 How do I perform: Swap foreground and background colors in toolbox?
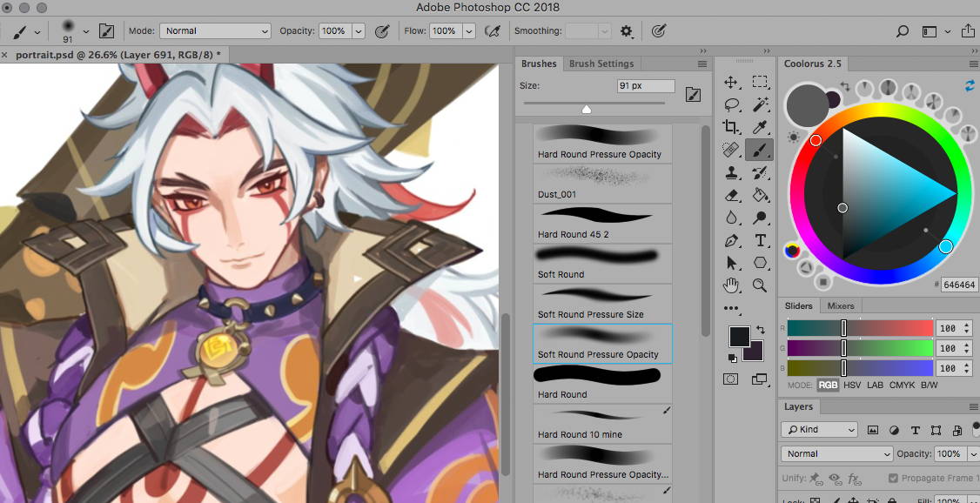pos(761,329)
